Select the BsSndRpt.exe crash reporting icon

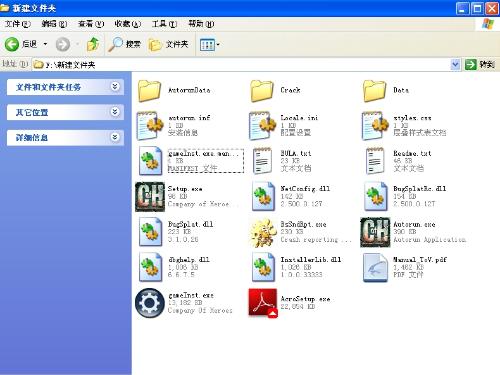pos(263,232)
